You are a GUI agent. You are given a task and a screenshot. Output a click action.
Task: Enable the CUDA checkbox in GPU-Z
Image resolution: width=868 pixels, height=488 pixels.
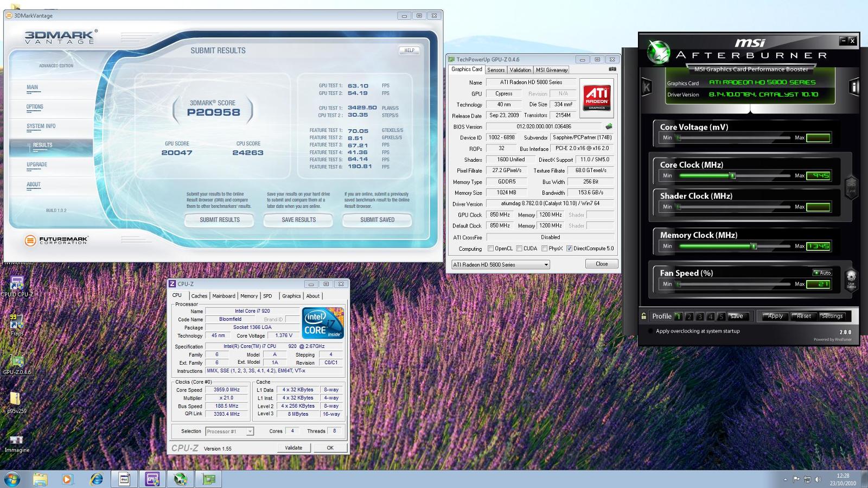[x=519, y=249]
